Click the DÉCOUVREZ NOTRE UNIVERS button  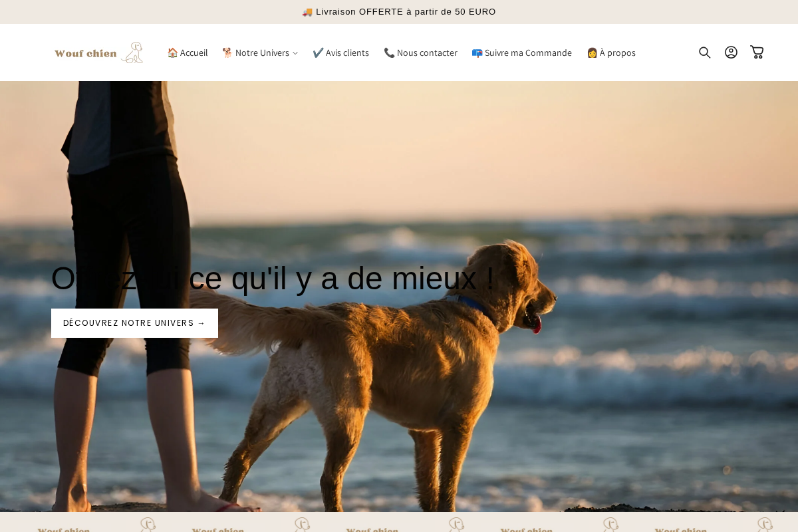134,323
